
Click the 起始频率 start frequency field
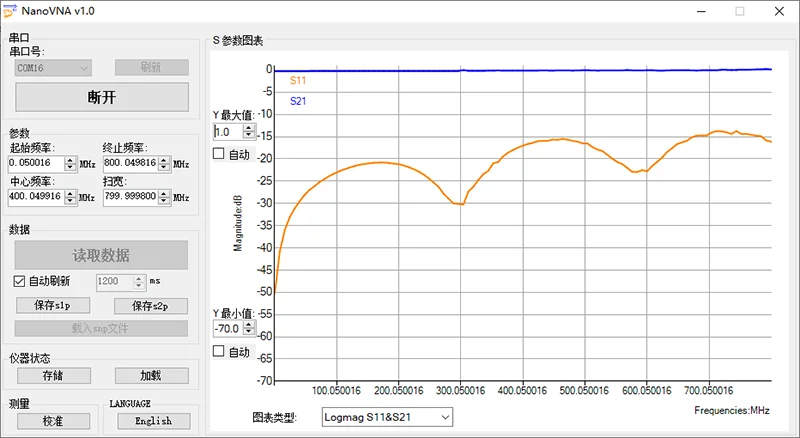36,163
